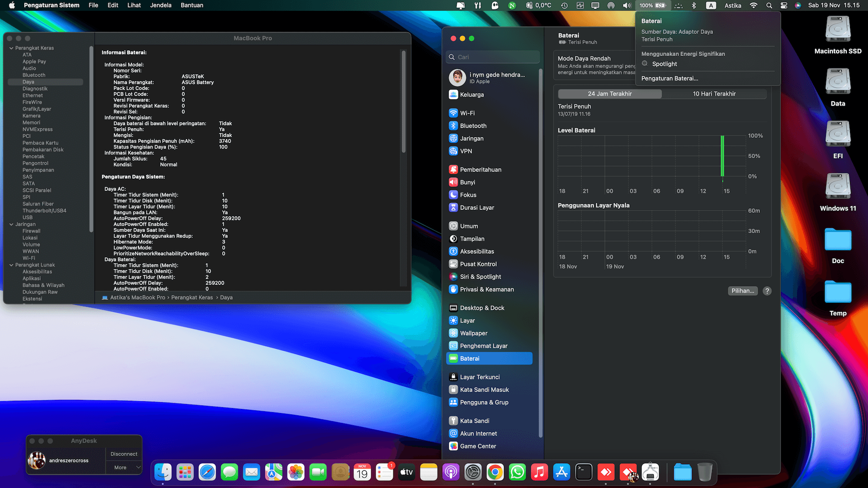
Task: Focus the Cari search field
Action: [x=493, y=57]
